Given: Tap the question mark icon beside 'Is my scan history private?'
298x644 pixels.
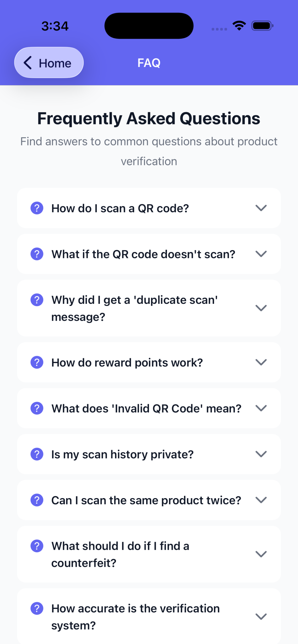Looking at the screenshot, I should pos(37,454).
